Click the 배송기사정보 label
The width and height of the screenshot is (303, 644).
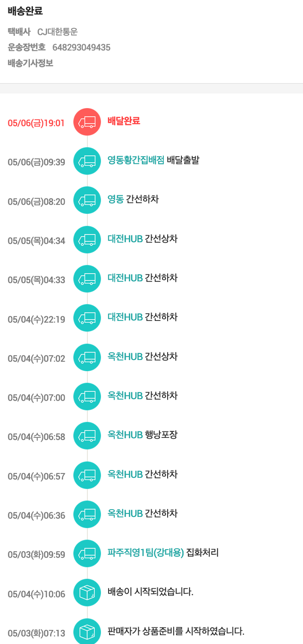tap(30, 63)
